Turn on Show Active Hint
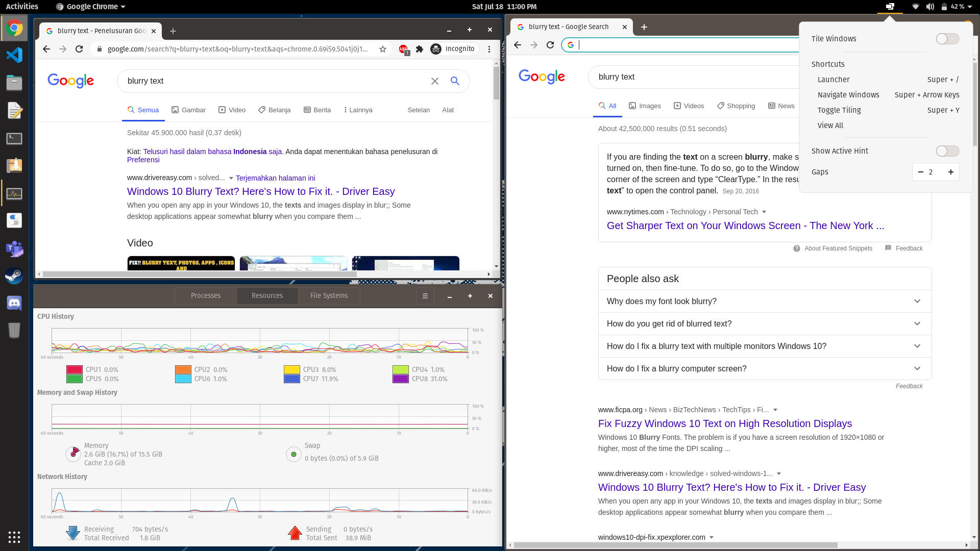The width and height of the screenshot is (980, 551). point(948,151)
